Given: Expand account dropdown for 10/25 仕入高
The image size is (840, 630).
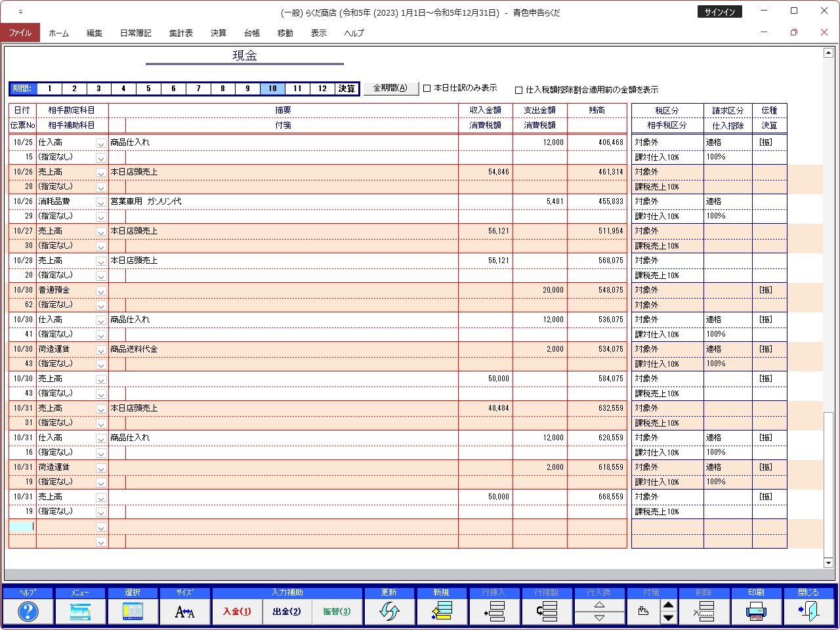Looking at the screenshot, I should pos(101,142).
